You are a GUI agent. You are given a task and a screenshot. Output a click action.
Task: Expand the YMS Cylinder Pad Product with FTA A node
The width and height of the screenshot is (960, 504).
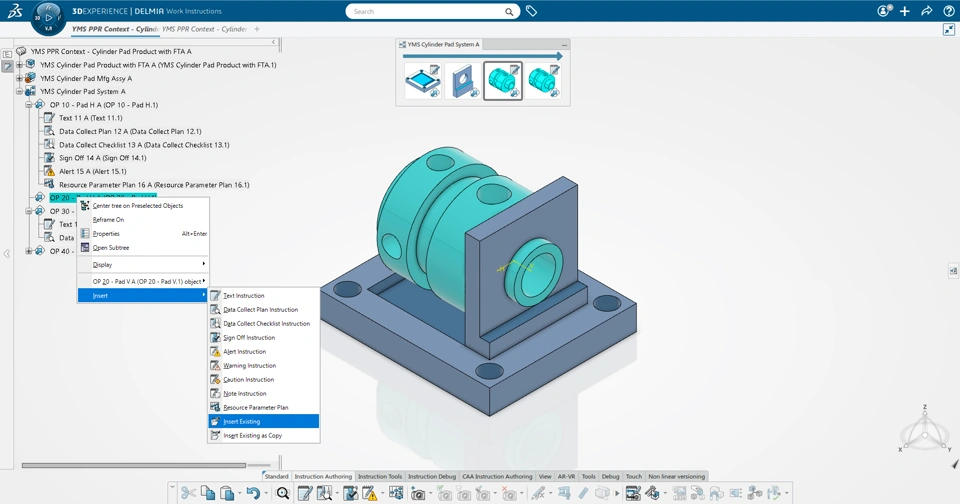[x=19, y=64]
